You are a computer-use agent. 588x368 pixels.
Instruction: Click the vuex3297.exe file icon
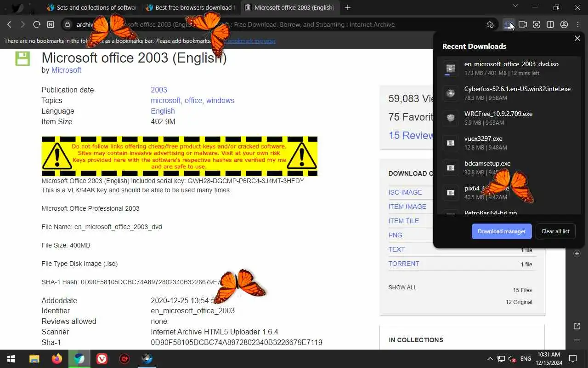pos(451,143)
